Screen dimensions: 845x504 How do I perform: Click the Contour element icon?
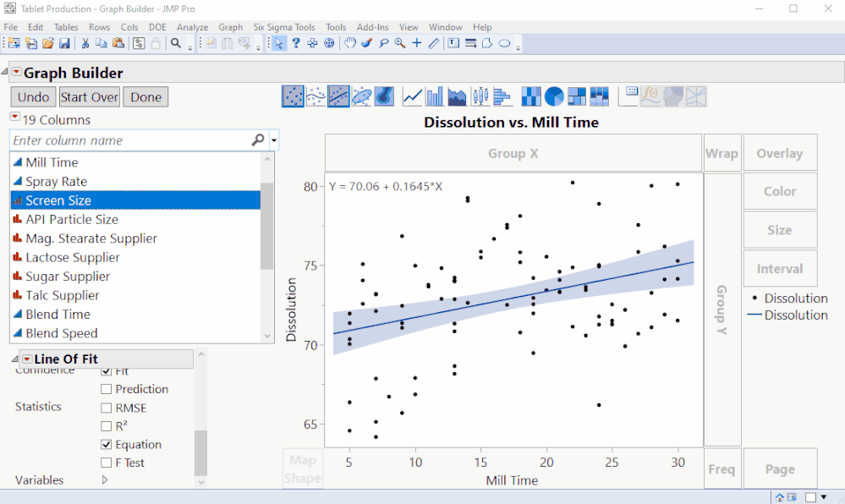(384, 96)
